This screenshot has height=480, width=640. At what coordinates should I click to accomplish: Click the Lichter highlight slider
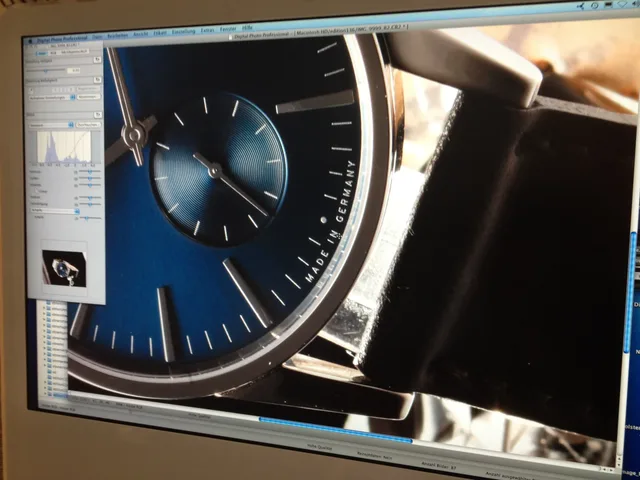point(89,178)
